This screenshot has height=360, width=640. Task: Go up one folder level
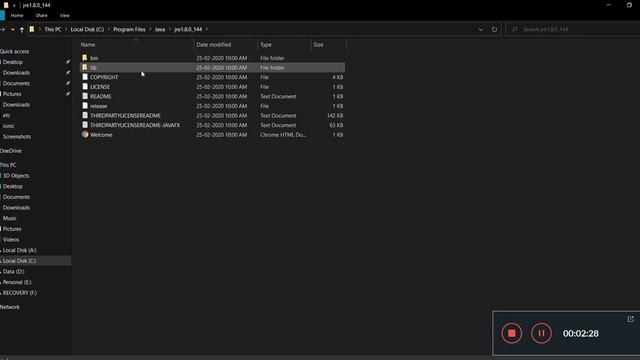tap(22, 29)
